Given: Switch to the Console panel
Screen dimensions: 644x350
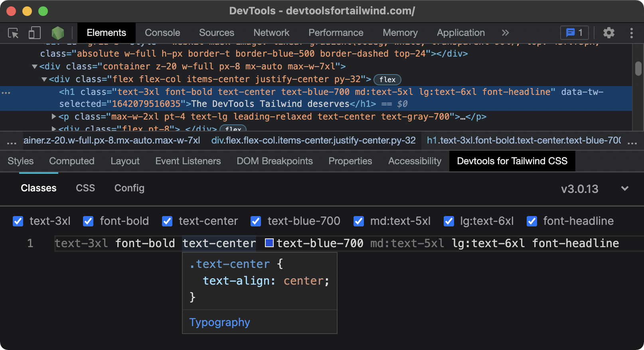Looking at the screenshot, I should pyautogui.click(x=162, y=33).
